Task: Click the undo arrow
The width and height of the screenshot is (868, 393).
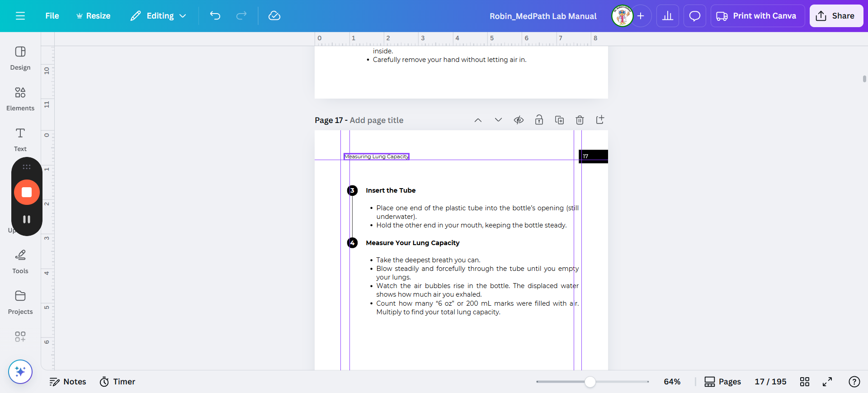Action: click(x=215, y=16)
